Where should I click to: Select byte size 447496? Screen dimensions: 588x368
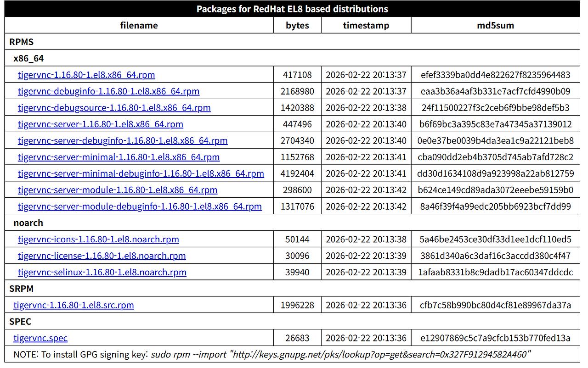(298, 124)
